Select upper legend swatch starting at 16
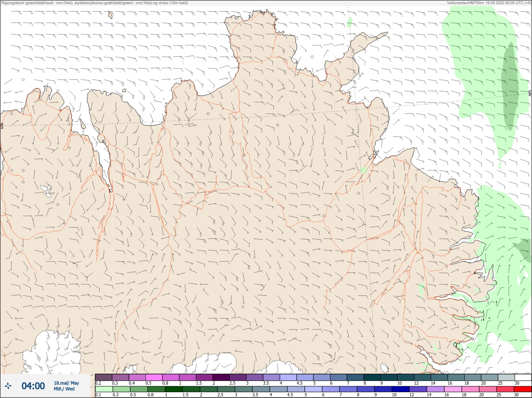 [x=456, y=377]
